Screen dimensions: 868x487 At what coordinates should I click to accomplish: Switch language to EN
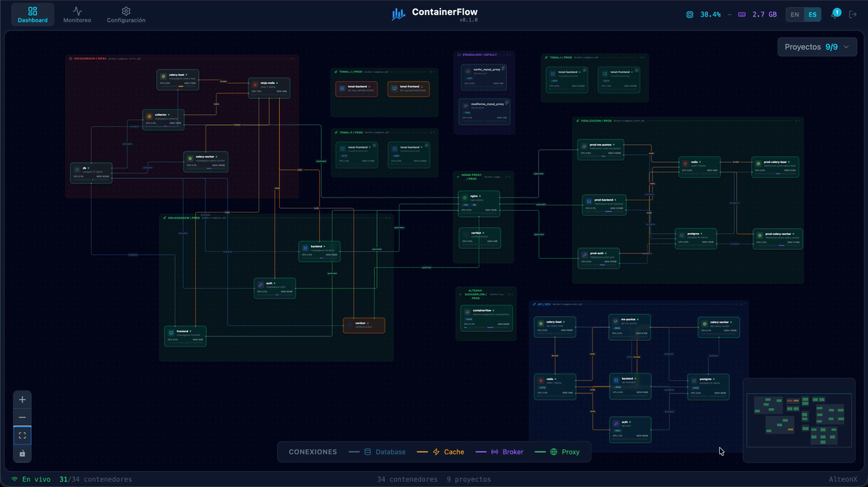(795, 14)
